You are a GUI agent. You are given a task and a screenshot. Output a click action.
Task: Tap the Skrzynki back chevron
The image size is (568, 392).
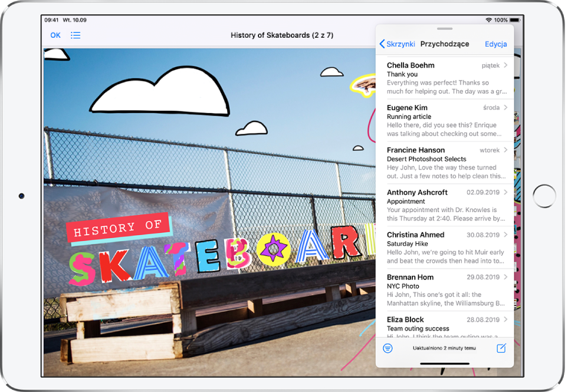383,44
